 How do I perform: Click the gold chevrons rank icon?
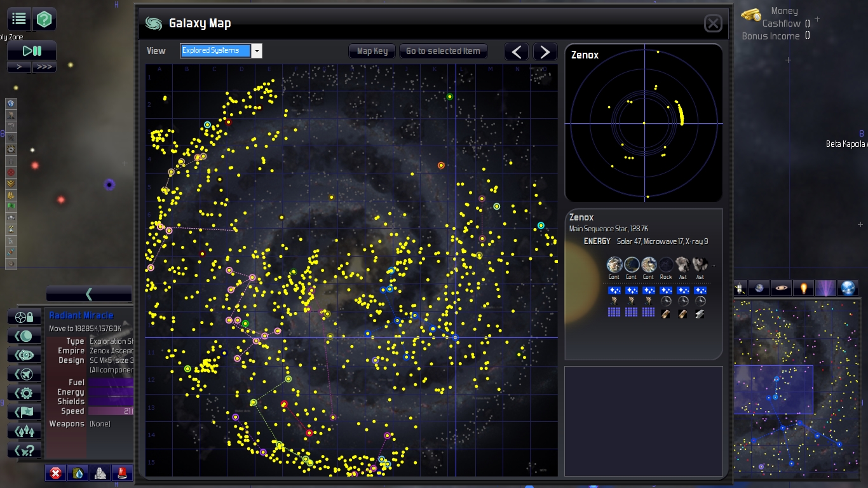tap(10, 184)
